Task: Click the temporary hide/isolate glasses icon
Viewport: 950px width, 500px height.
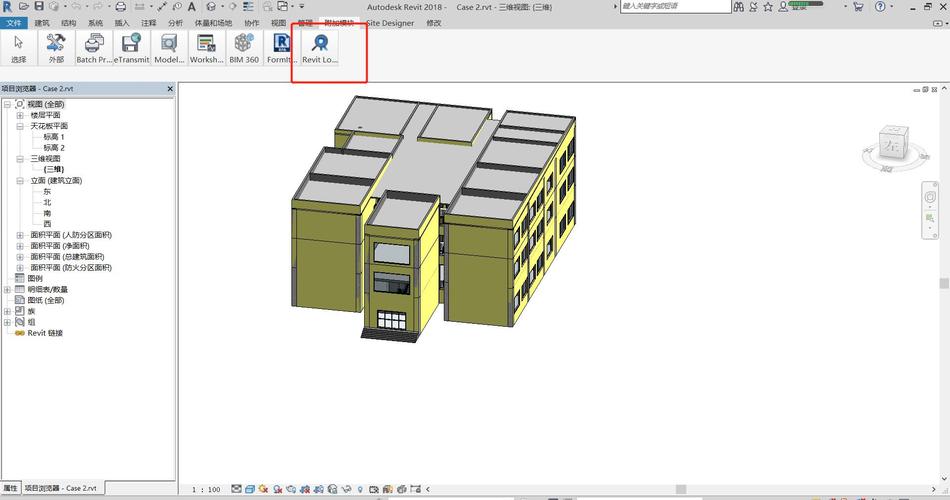Action: coord(347,488)
